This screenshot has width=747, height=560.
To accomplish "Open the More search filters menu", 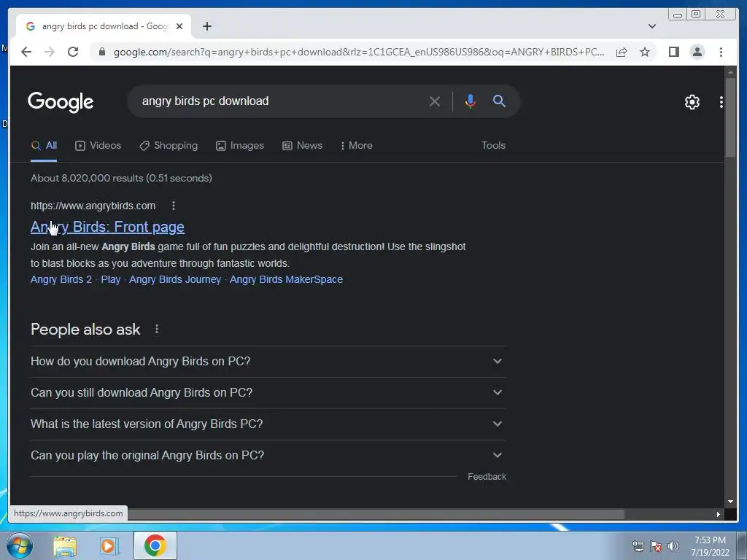I will 356,146.
